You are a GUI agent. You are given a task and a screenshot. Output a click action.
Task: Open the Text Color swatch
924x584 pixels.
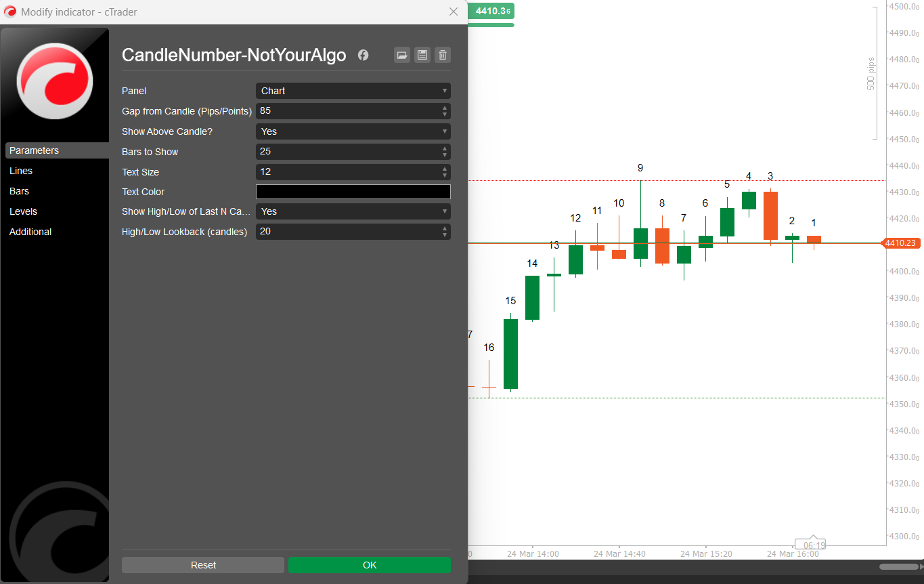[353, 192]
